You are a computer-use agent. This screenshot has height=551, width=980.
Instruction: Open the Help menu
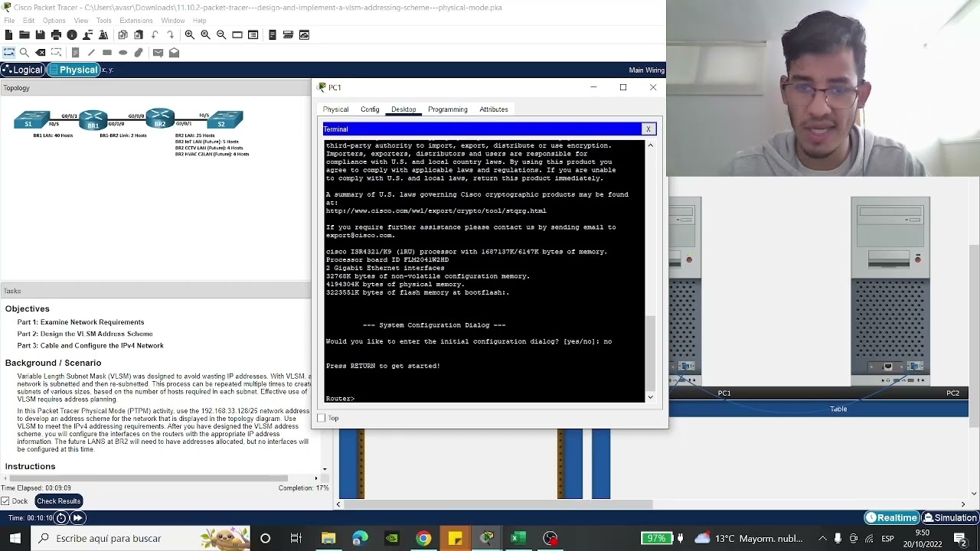(x=199, y=21)
